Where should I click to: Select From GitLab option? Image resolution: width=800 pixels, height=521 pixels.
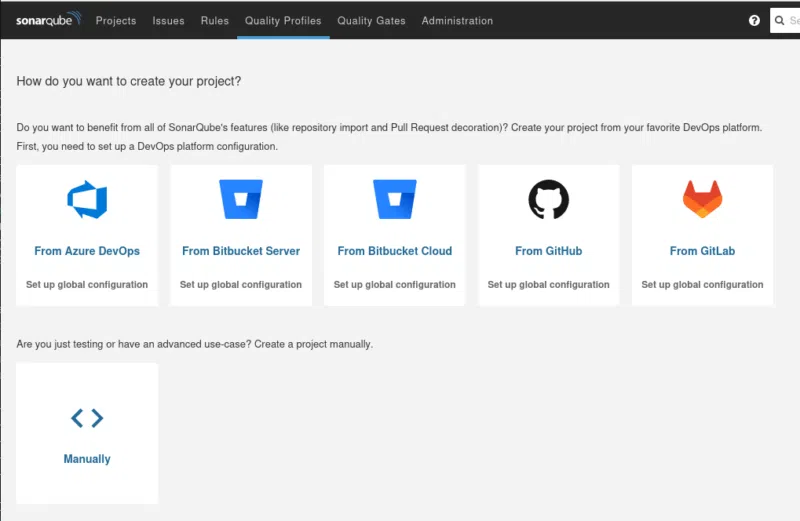(x=703, y=251)
